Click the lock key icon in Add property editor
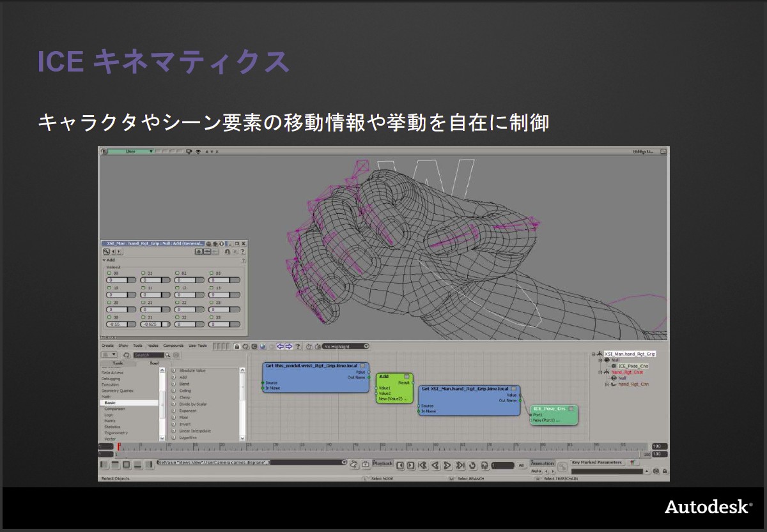The width and height of the screenshot is (767, 532). (x=106, y=252)
